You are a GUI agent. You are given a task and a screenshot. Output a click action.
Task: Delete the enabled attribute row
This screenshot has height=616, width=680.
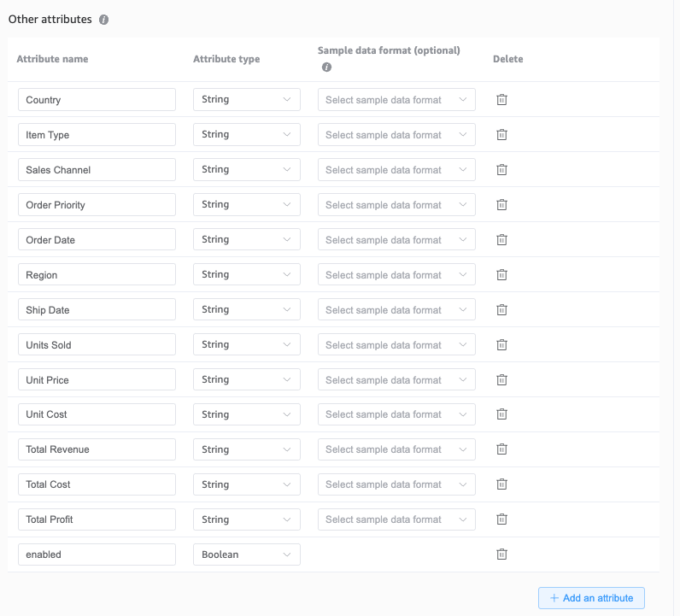502,554
